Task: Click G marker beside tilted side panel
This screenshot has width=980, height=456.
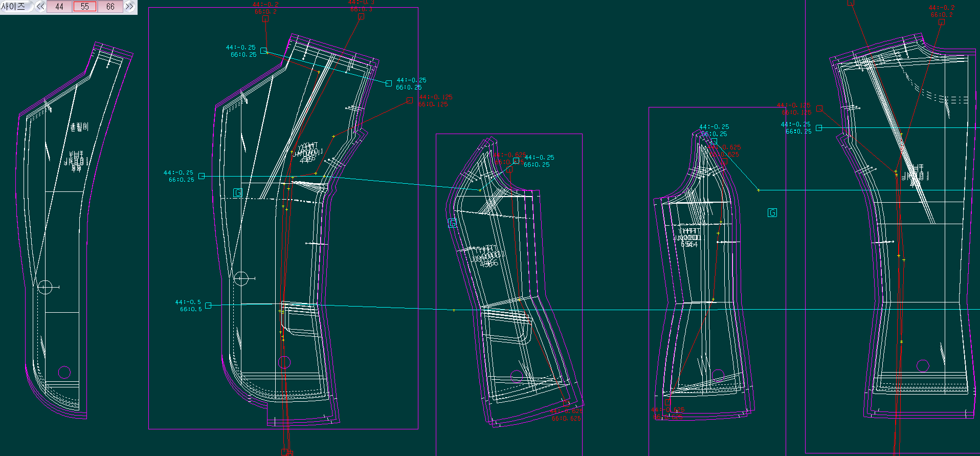Action: tap(452, 223)
